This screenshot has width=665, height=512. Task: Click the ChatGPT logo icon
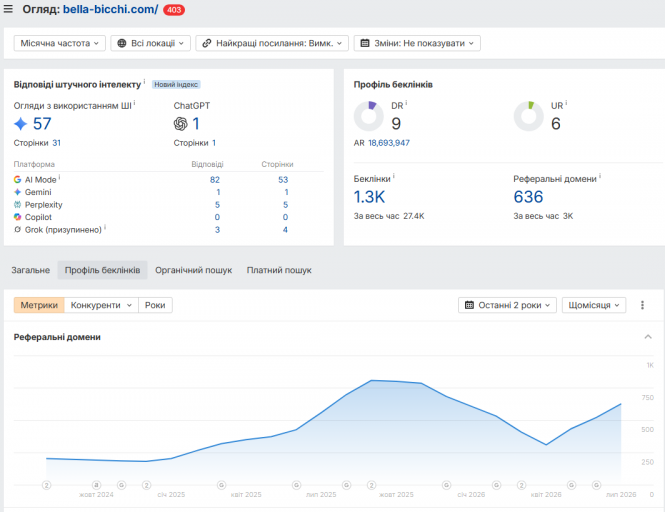(181, 124)
